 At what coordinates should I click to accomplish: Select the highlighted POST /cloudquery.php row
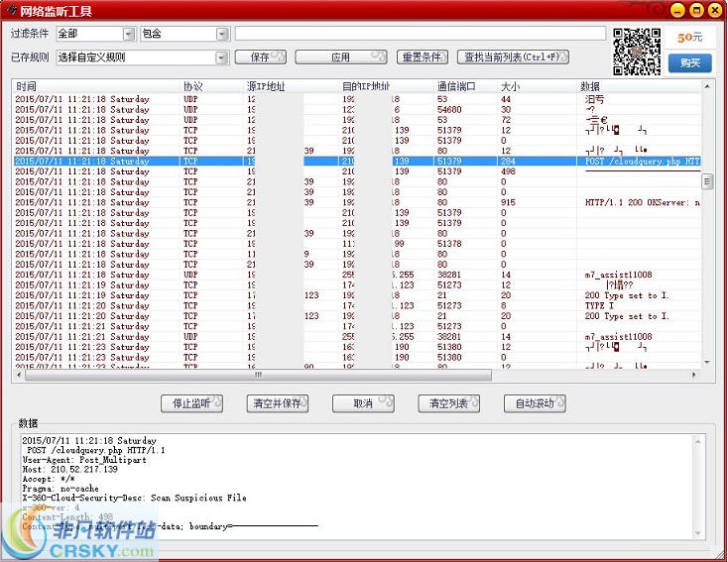tap(357, 161)
